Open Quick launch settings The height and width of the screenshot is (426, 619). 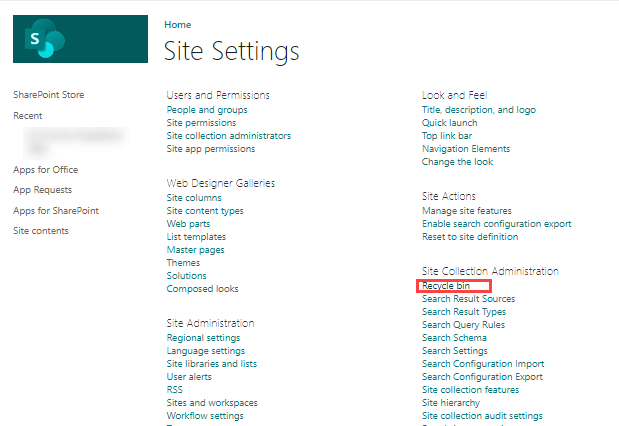(450, 123)
